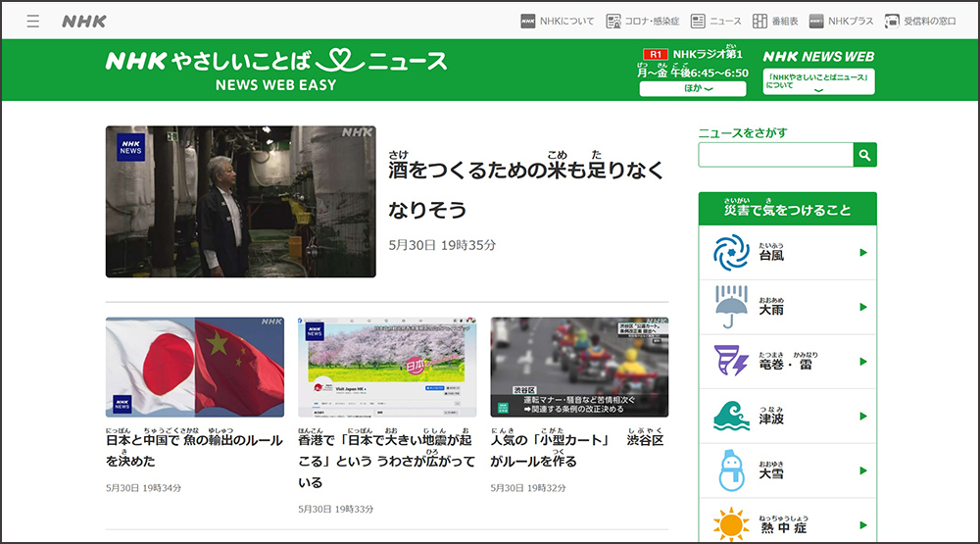Click the NHKプラス icon
This screenshot has height=544, width=980.
816,22
